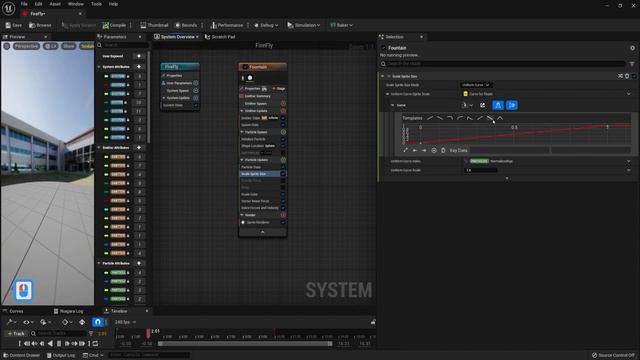Open the Edit menu
640x360 pixels.
[x=38, y=4]
